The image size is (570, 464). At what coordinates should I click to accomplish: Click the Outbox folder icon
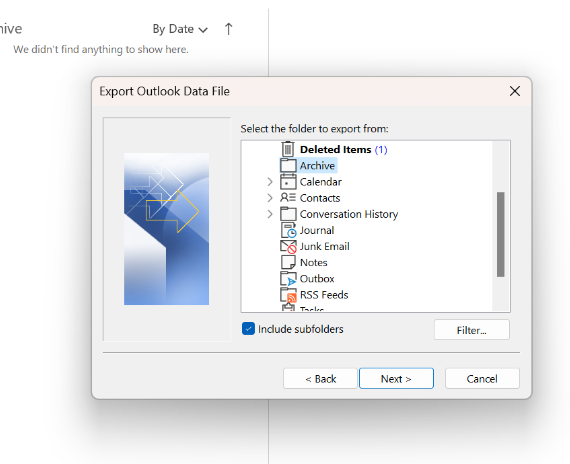pos(288,279)
